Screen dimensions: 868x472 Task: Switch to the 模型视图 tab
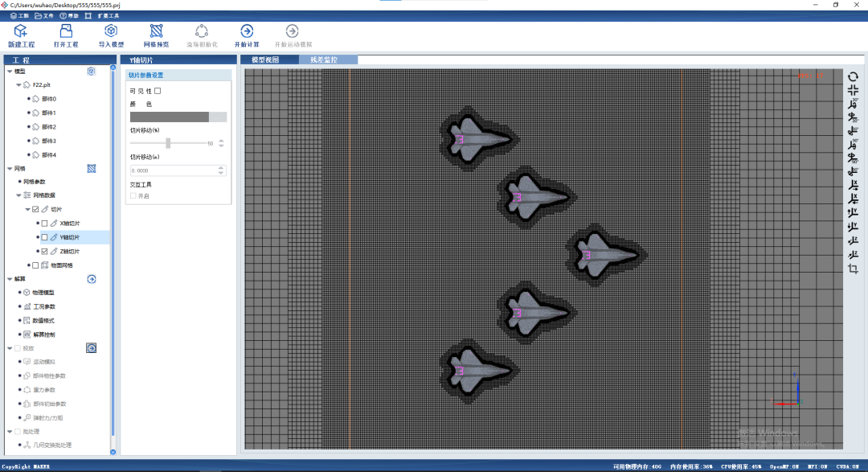[x=269, y=60]
